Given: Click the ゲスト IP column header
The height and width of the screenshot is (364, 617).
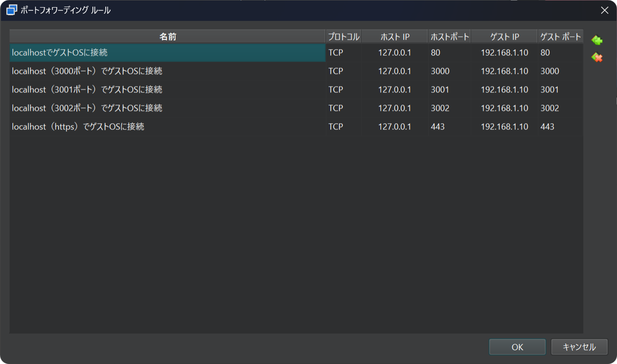Looking at the screenshot, I should 504,36.
